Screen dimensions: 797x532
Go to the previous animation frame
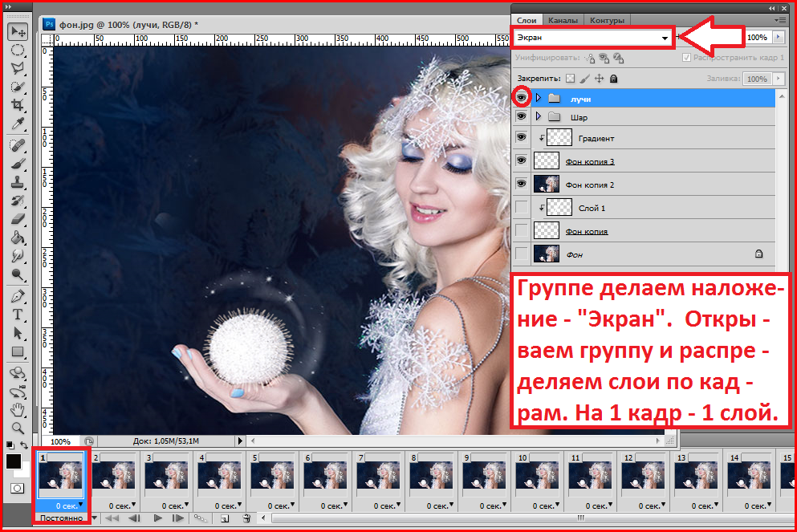[134, 518]
